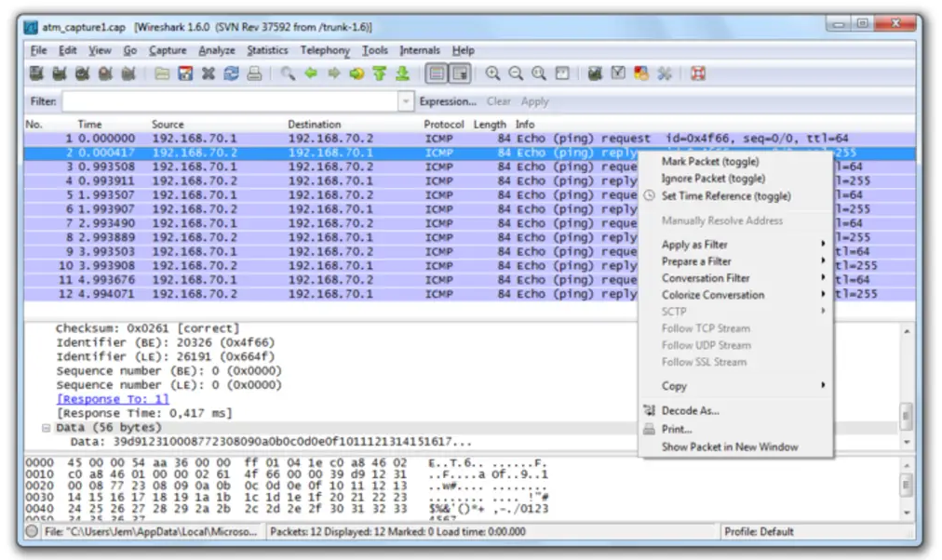Open a capture file folder icon
Screen dimensions: 942x560
[x=162, y=73]
